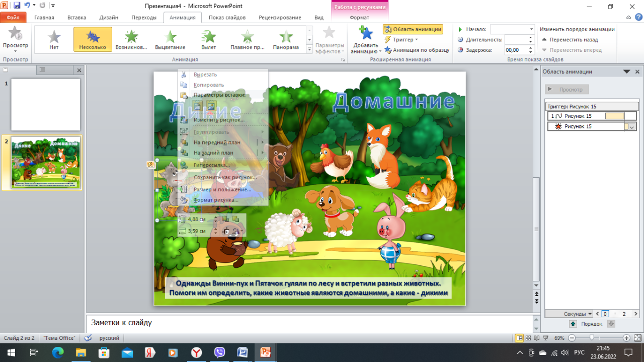Screen dimensions: 644x362
Task: Open the Просмотр preview dropdown arrow
Action: 15,51
